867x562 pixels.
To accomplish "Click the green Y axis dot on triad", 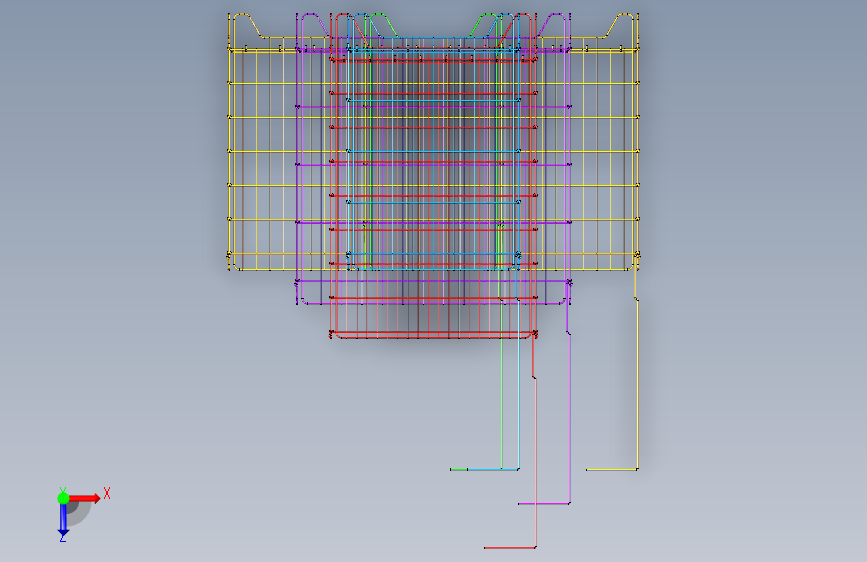I will (x=63, y=498).
